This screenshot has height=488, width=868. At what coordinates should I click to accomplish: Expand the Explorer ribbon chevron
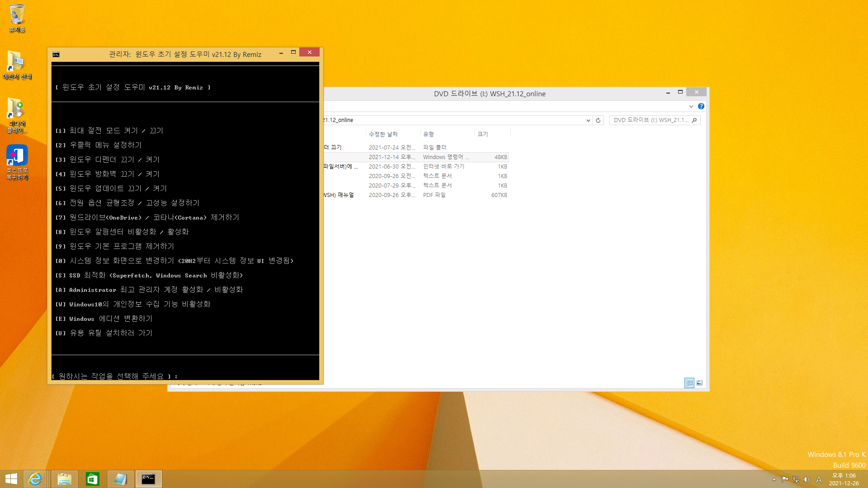coord(691,106)
